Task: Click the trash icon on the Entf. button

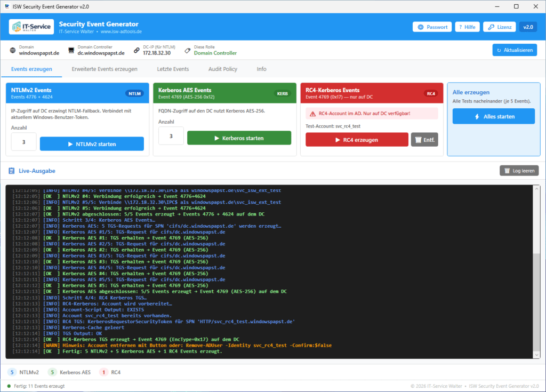Action: click(x=419, y=139)
